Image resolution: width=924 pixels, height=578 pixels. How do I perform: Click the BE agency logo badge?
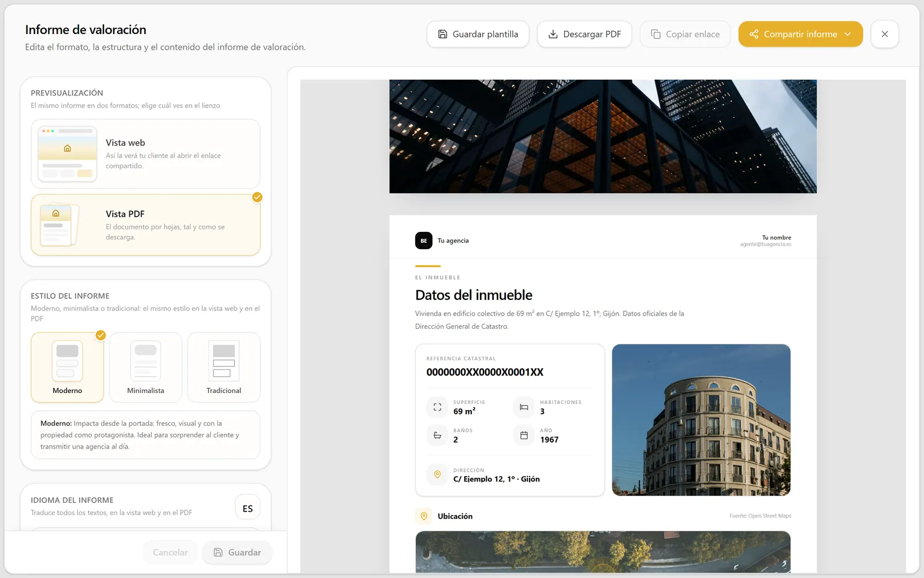424,240
